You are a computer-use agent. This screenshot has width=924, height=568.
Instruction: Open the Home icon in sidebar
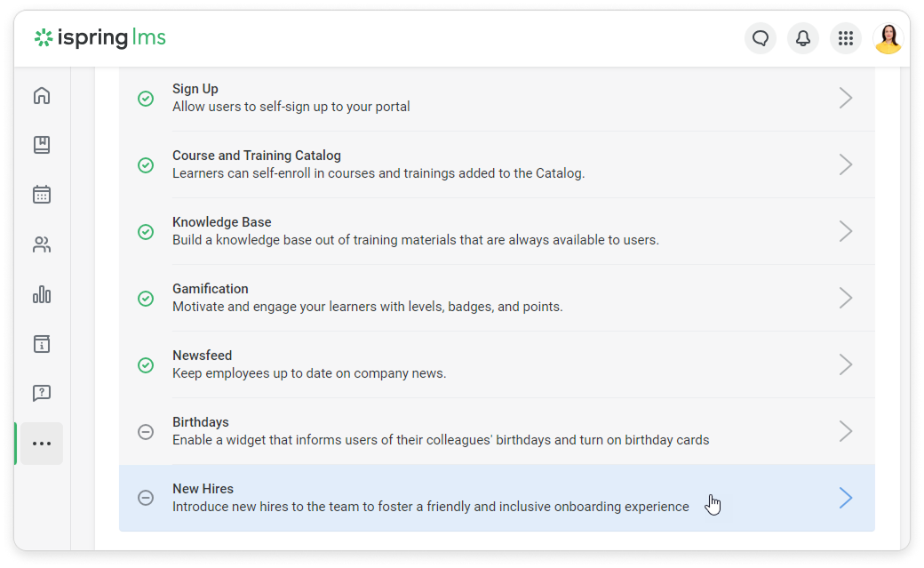pos(42,96)
